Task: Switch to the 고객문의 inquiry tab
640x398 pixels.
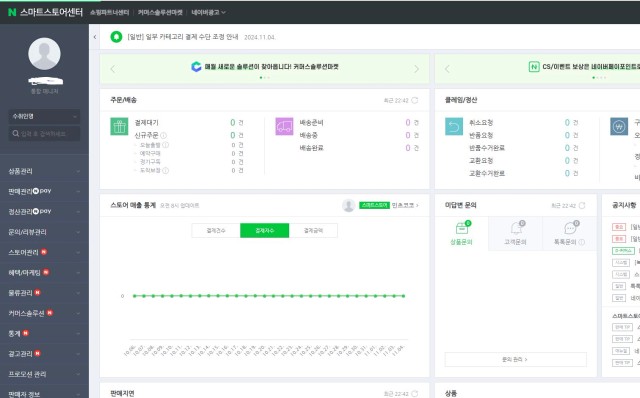Action: point(515,233)
